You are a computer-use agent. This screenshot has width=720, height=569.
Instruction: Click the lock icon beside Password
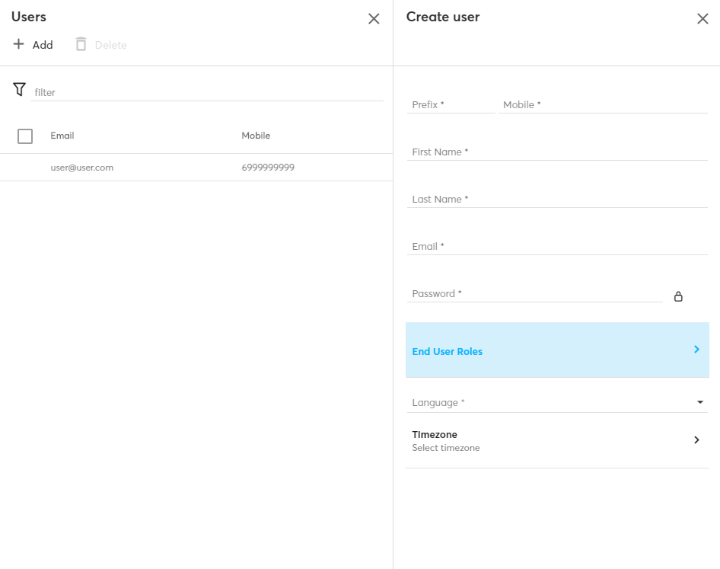(678, 297)
